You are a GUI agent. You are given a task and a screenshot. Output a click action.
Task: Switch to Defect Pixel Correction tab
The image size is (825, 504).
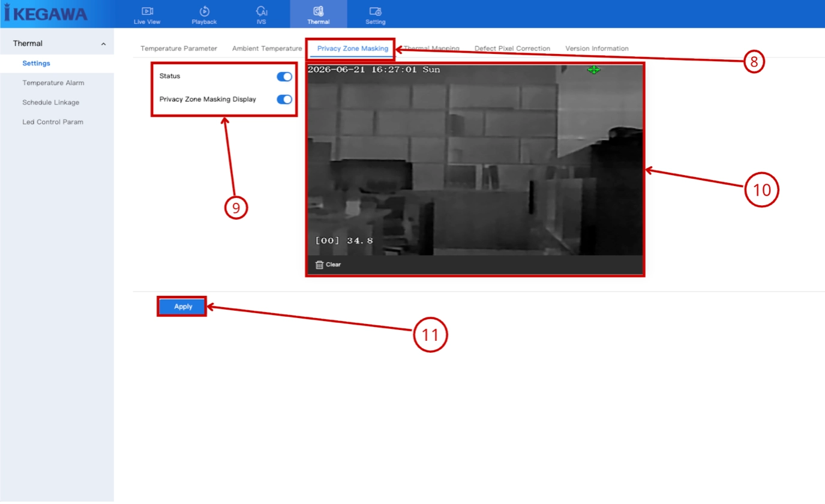pyautogui.click(x=512, y=49)
